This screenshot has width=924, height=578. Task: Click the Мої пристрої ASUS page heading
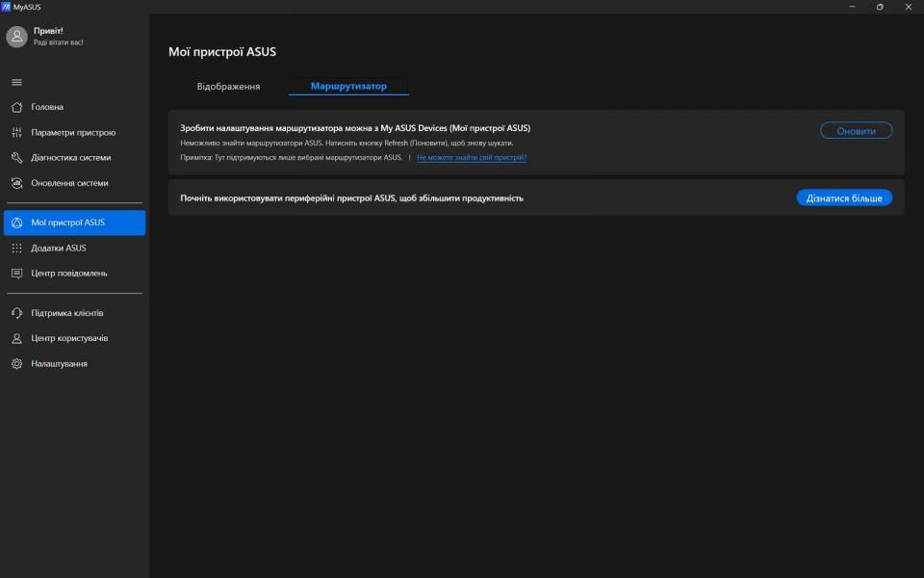click(x=222, y=52)
